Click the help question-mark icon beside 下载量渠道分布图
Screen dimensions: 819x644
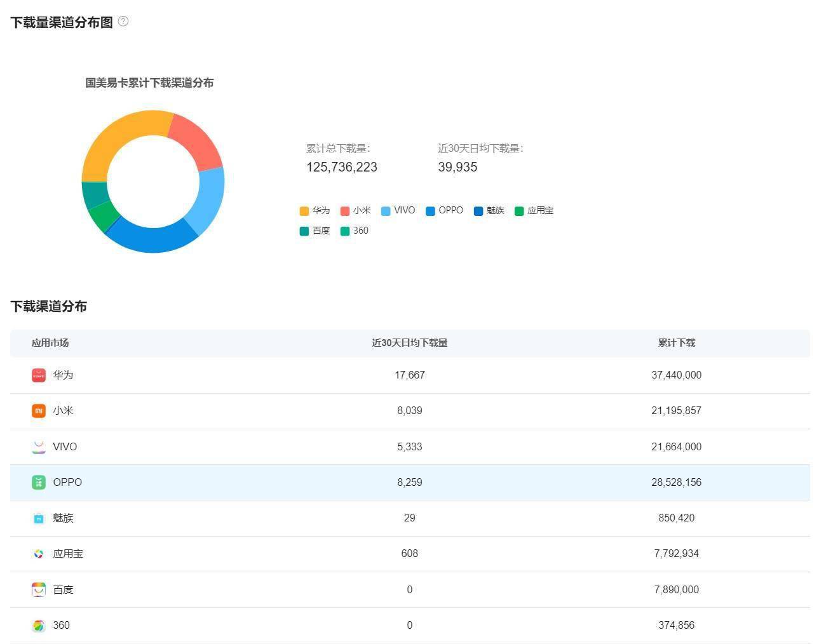(x=123, y=22)
